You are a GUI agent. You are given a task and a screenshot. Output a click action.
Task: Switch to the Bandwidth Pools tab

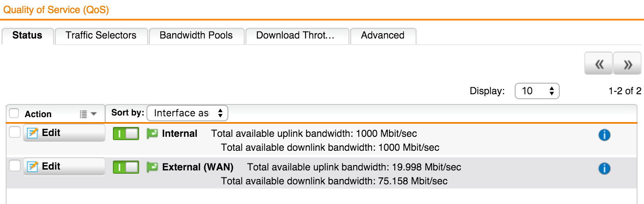point(196,36)
